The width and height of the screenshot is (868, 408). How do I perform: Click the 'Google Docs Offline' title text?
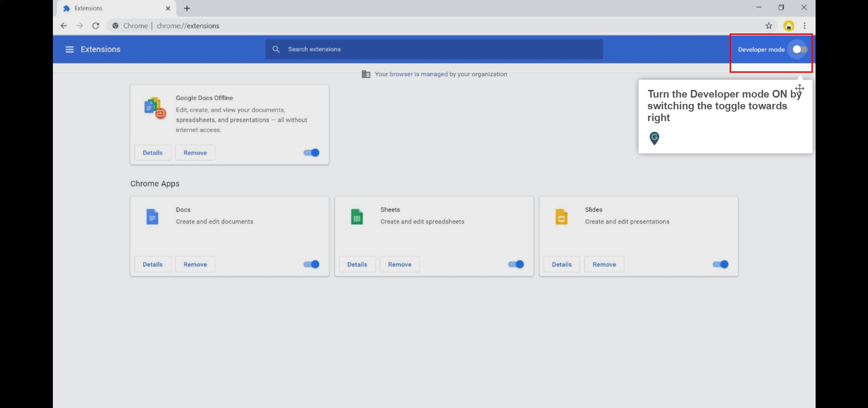[x=204, y=98]
